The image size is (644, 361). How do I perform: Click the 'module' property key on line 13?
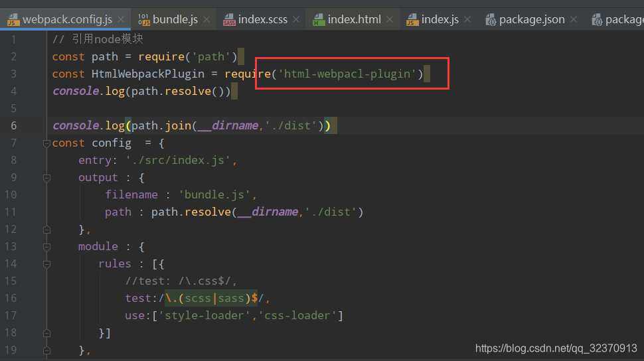pos(98,246)
